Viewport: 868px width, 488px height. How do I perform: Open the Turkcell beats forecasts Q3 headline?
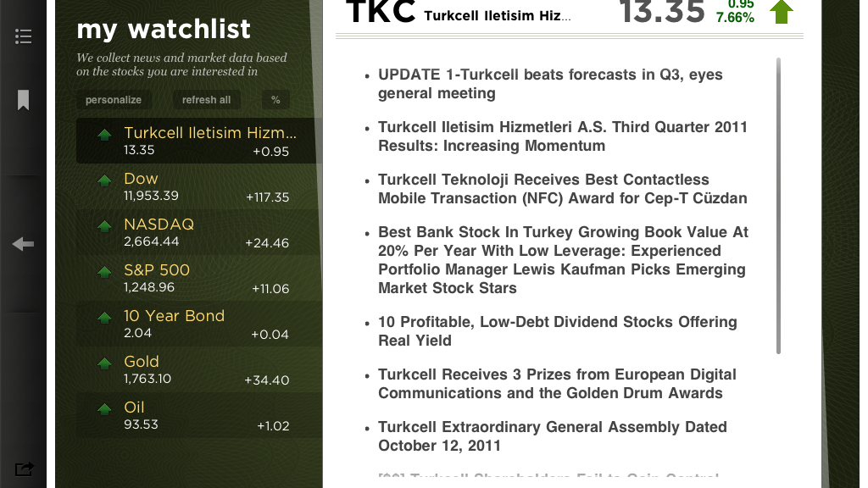click(549, 85)
